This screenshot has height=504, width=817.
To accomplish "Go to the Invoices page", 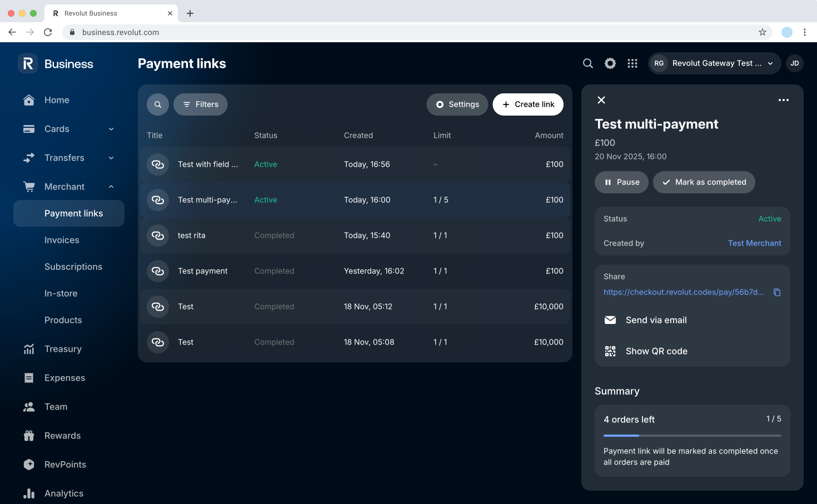I will click(x=62, y=239).
